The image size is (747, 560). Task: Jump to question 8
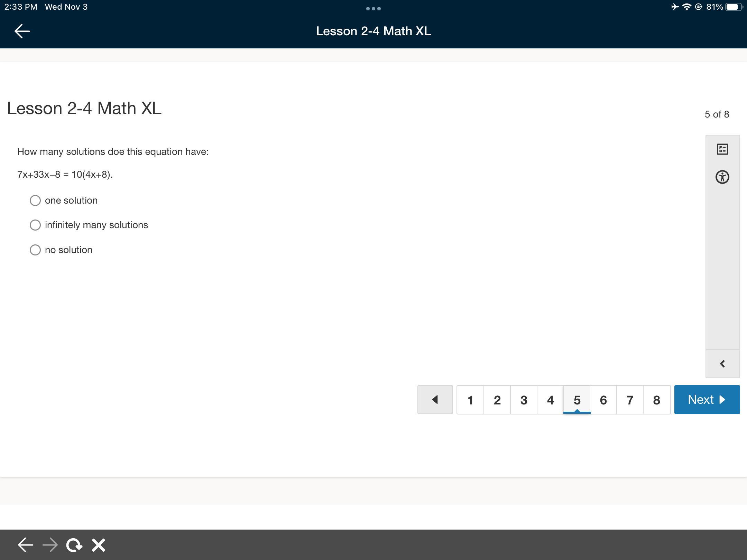tap(657, 400)
